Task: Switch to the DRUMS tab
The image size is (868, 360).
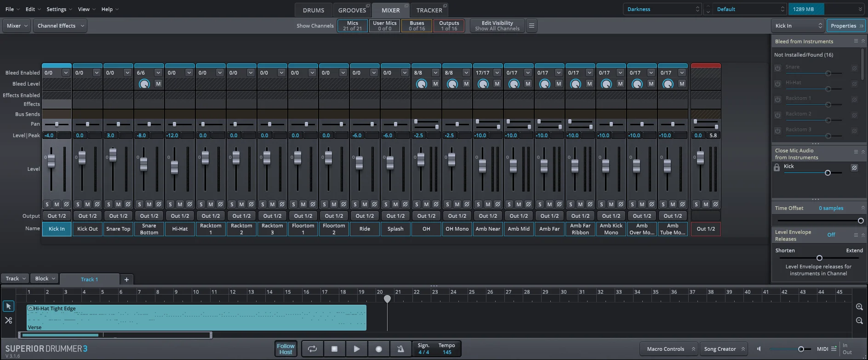Action: click(314, 10)
